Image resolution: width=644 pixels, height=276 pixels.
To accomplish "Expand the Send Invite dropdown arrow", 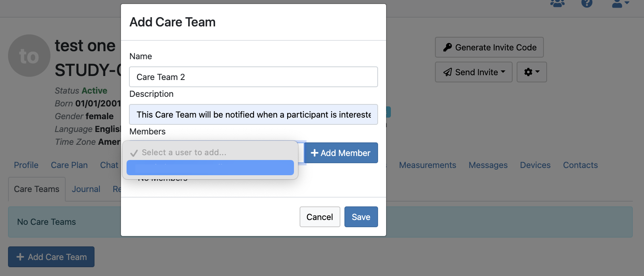I will pos(503,72).
